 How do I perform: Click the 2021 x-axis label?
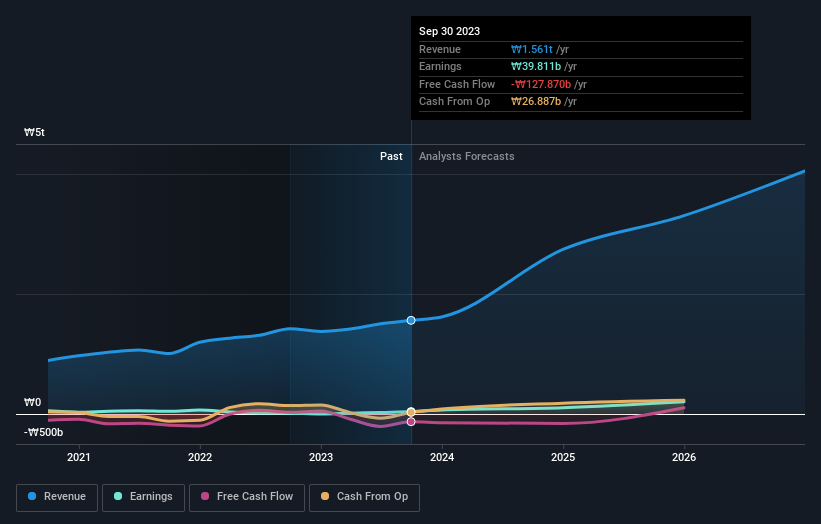tap(79, 458)
